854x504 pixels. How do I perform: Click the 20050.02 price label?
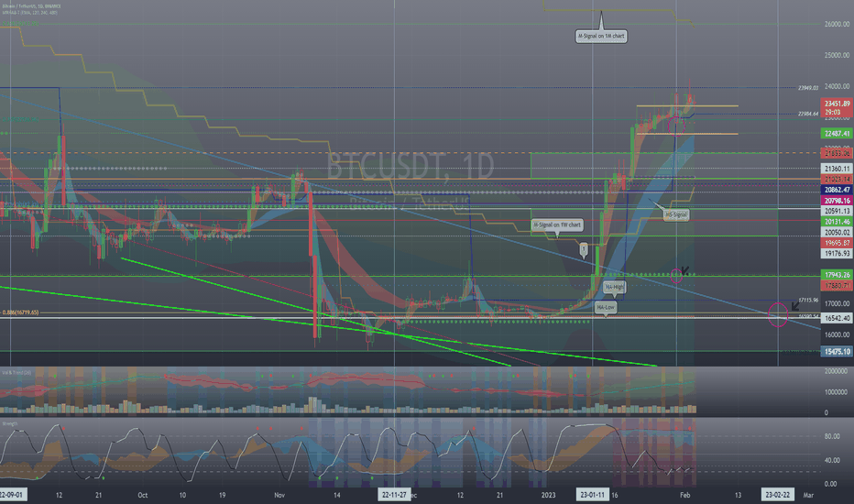837,233
